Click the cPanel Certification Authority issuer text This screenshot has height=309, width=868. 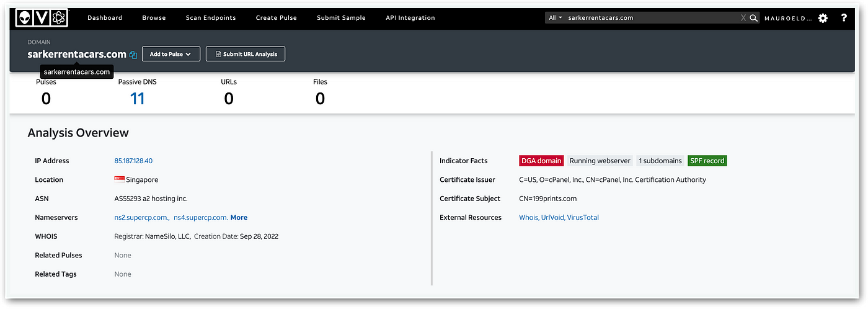pos(613,179)
